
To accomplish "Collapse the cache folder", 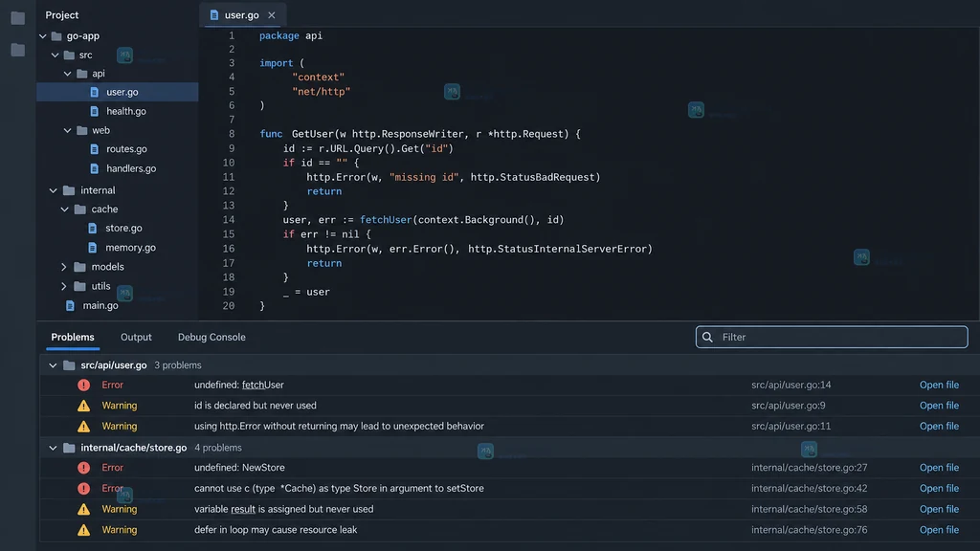I will (65, 209).
